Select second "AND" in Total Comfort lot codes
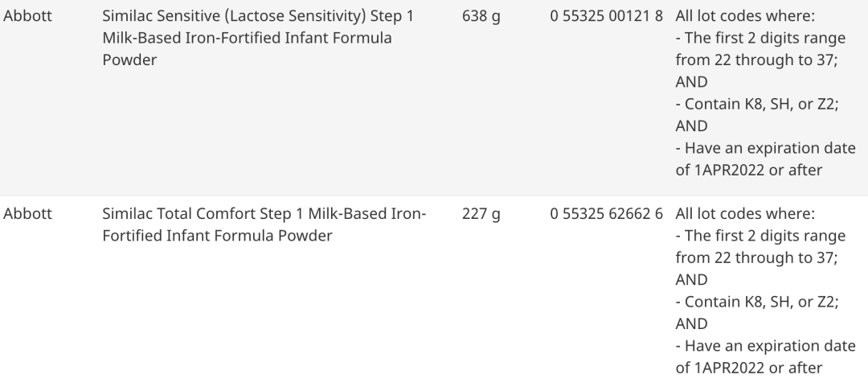The width and height of the screenshot is (868, 387). click(692, 323)
